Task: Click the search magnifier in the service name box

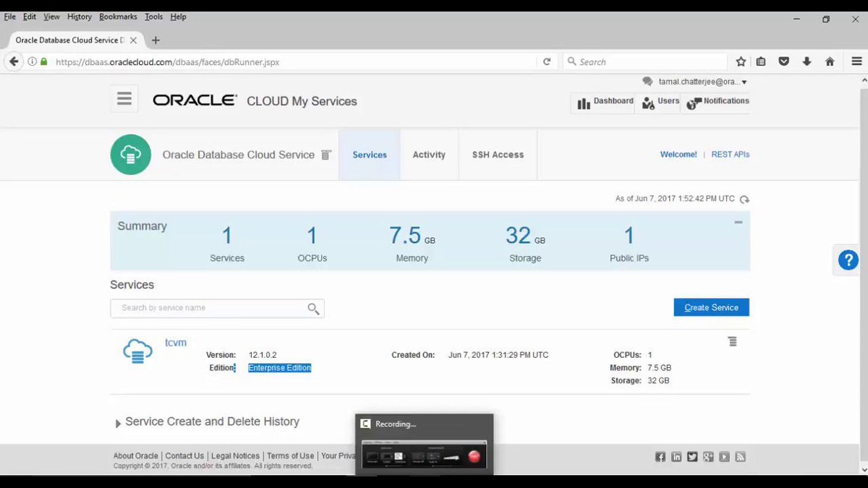Action: click(313, 309)
